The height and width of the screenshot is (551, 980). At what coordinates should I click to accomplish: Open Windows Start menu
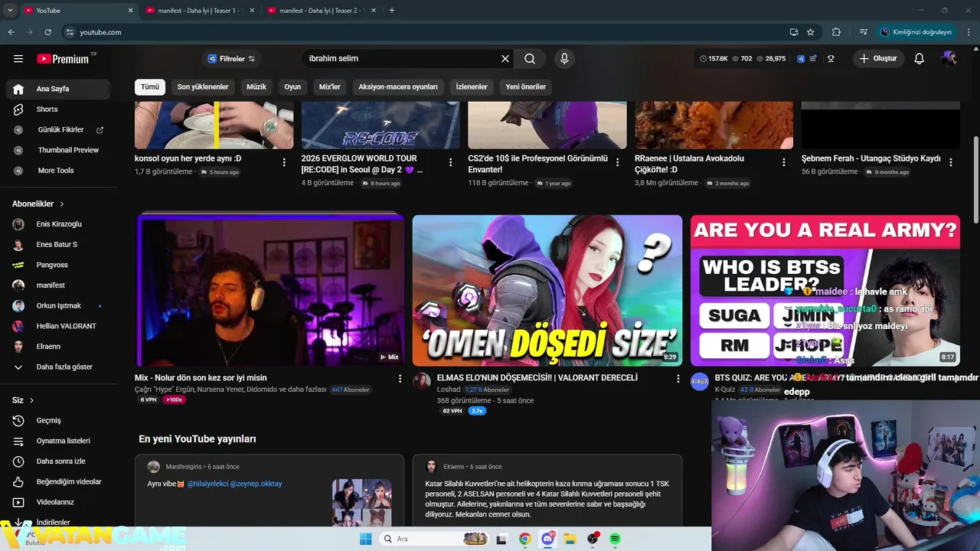click(366, 540)
